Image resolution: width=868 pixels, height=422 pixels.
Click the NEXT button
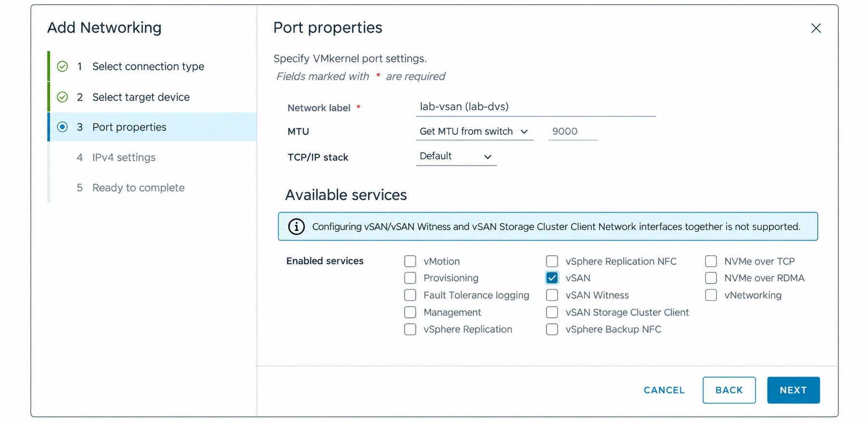pyautogui.click(x=793, y=390)
